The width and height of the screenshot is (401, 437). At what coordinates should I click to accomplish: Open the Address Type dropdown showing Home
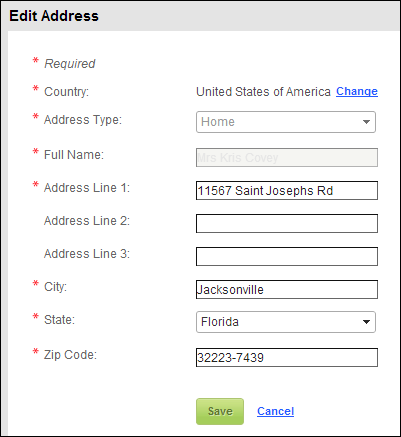click(x=286, y=122)
